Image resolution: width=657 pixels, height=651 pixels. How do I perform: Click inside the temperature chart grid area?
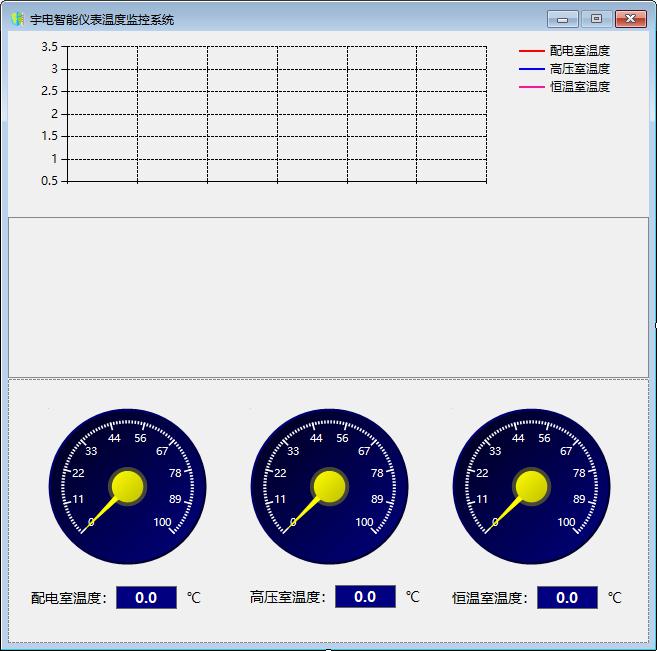click(277, 113)
